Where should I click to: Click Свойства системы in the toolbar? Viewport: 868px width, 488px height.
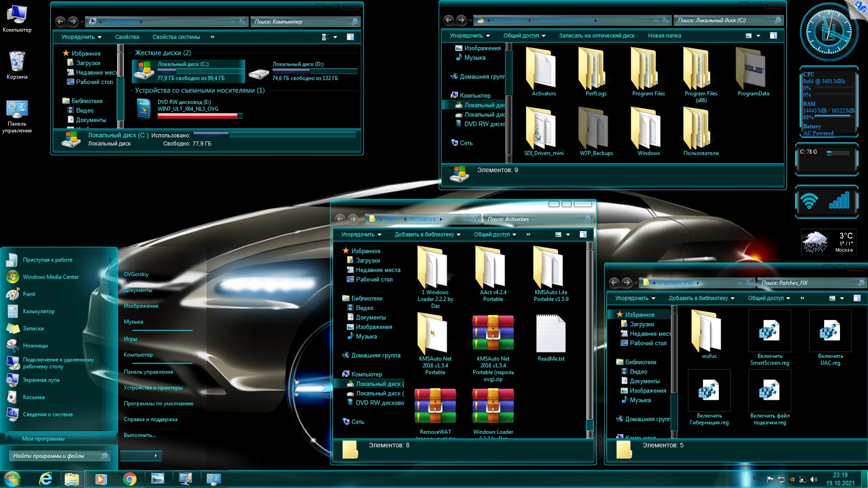tap(176, 37)
